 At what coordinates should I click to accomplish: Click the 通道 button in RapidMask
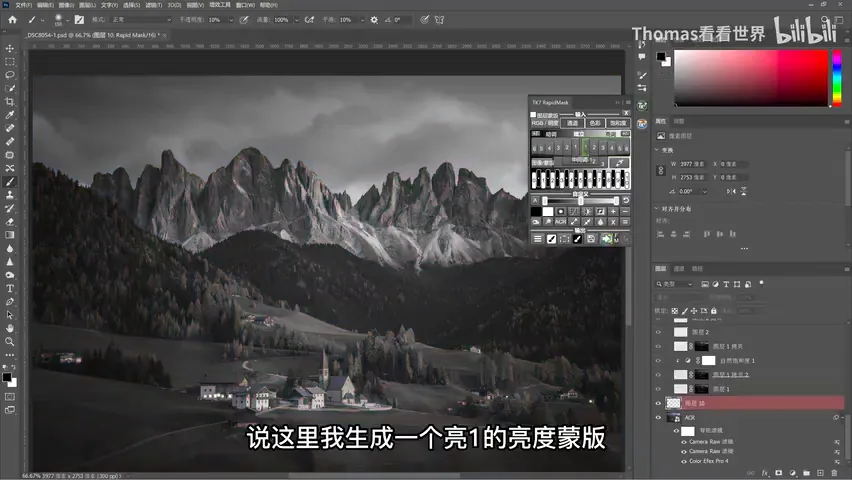[572, 123]
